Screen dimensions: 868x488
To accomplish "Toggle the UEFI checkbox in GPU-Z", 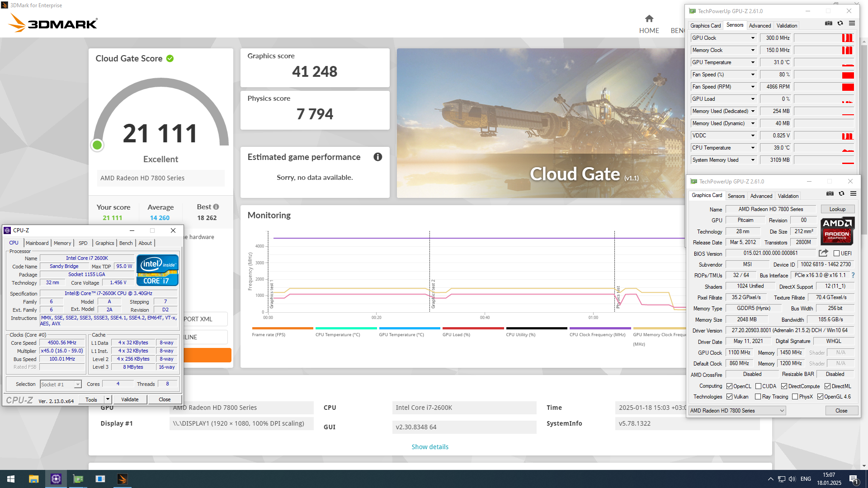I will [836, 253].
